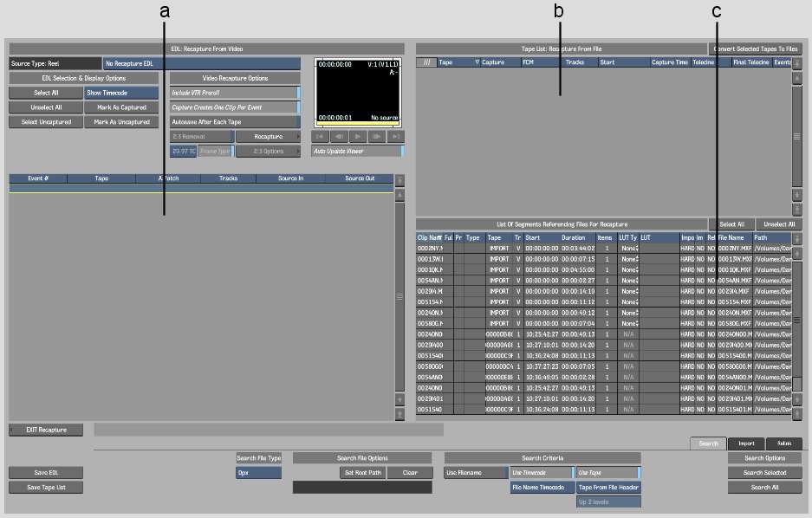Open the Search File Type Dpx dropdown
812x518 pixels.
[x=258, y=473]
